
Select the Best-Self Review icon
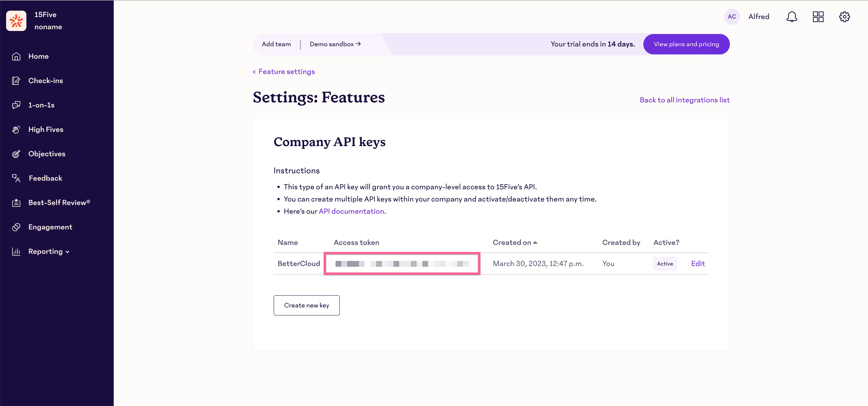pos(16,203)
